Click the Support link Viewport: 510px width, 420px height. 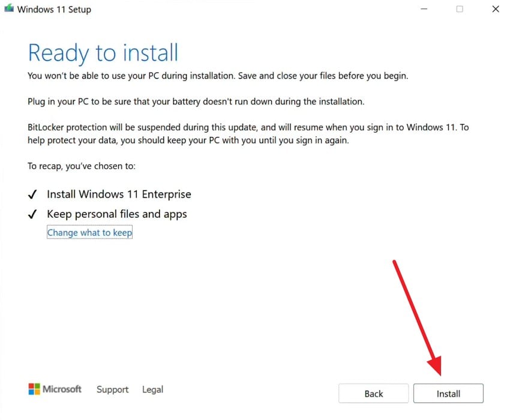pos(112,389)
